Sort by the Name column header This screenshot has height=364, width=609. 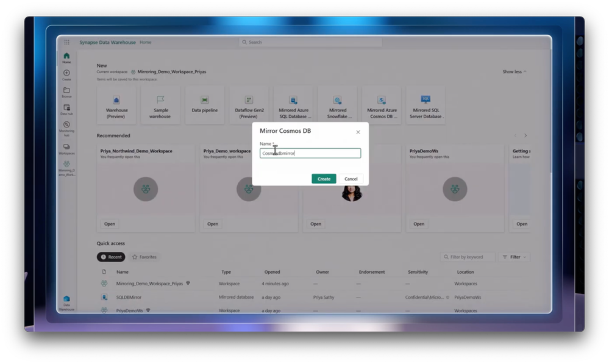123,272
